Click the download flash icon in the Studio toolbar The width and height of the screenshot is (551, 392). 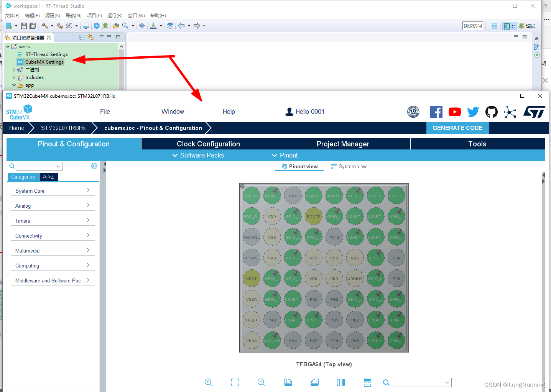click(153, 26)
